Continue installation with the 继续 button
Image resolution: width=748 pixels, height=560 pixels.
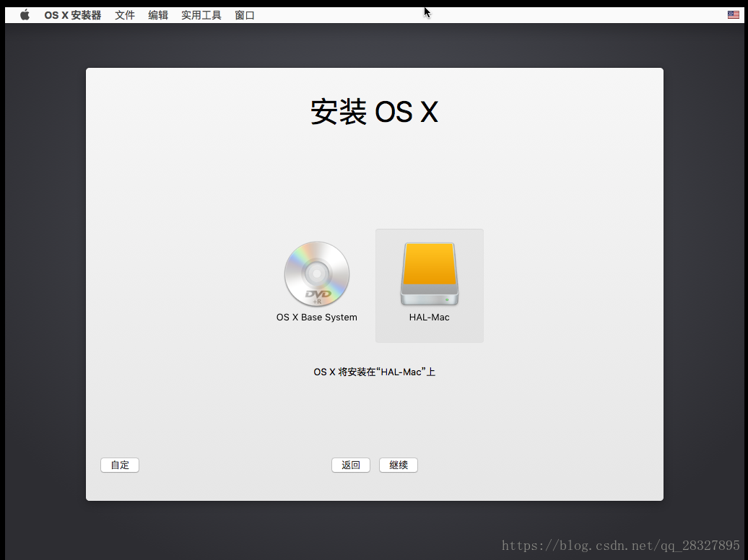(399, 465)
